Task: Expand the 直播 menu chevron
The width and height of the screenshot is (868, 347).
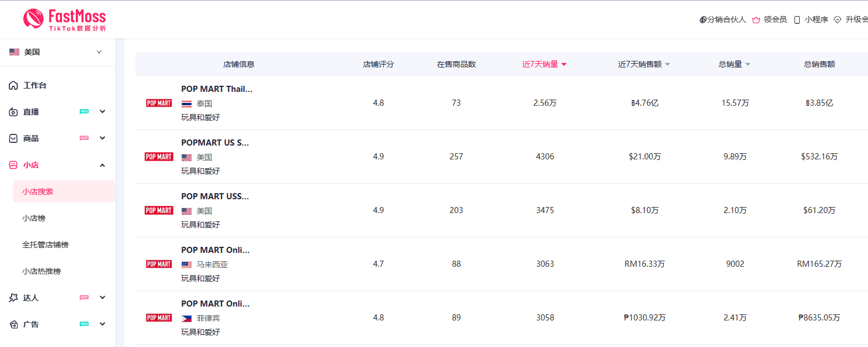Action: point(102,112)
